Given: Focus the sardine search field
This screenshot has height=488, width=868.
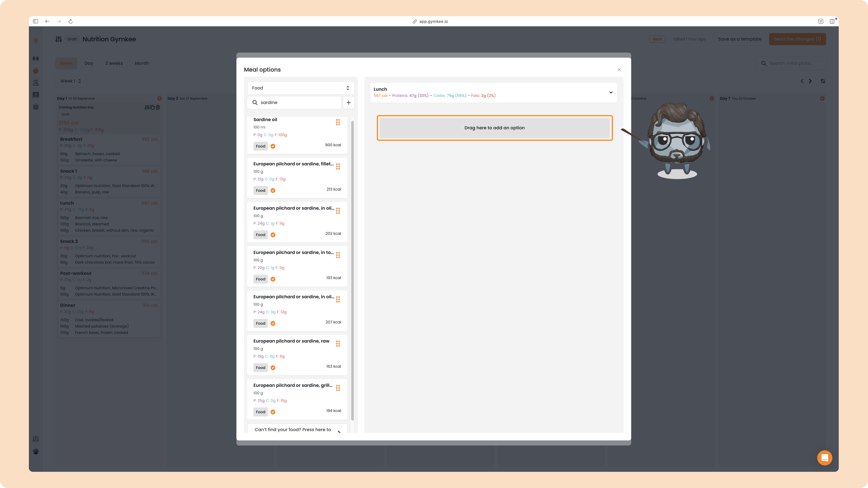Looking at the screenshot, I should pyautogui.click(x=294, y=102).
